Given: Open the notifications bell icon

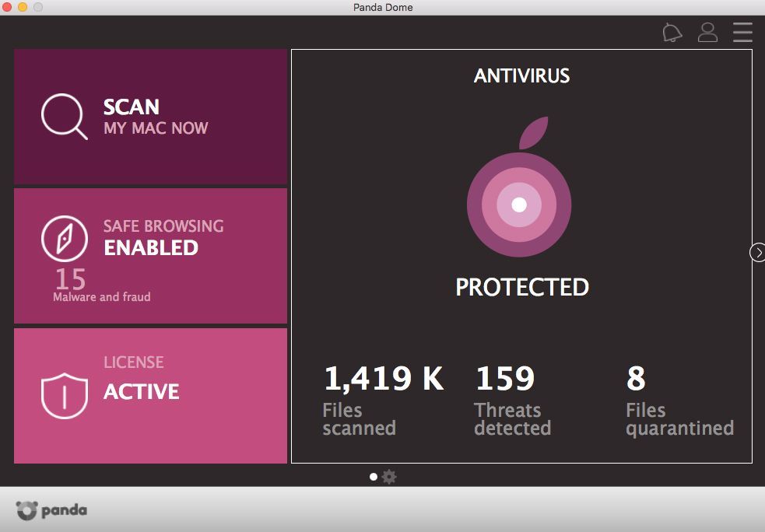Looking at the screenshot, I should point(672,32).
